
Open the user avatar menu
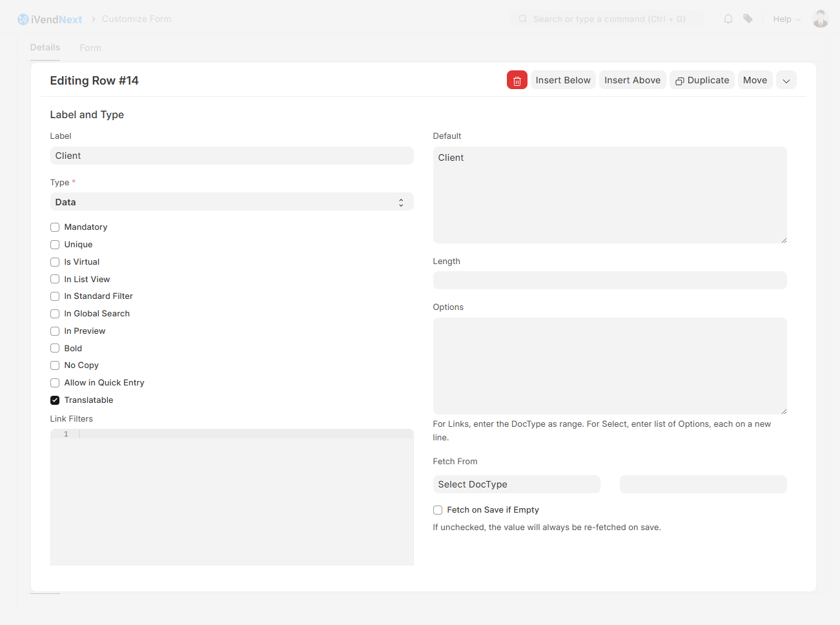[x=820, y=19]
